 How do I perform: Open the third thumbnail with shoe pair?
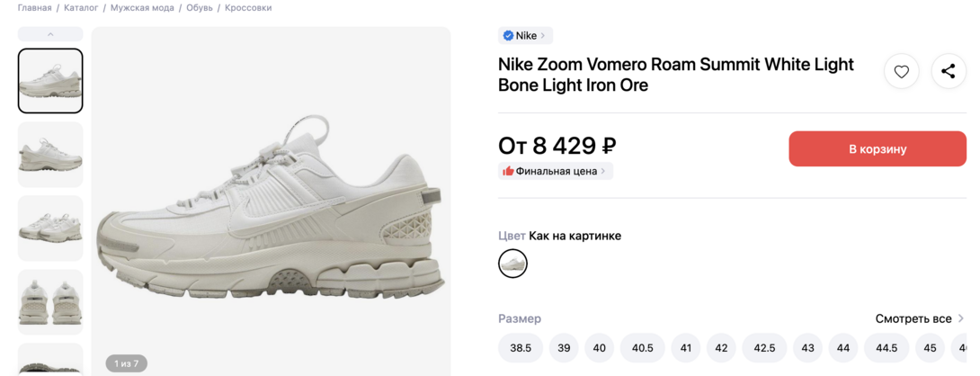(50, 228)
